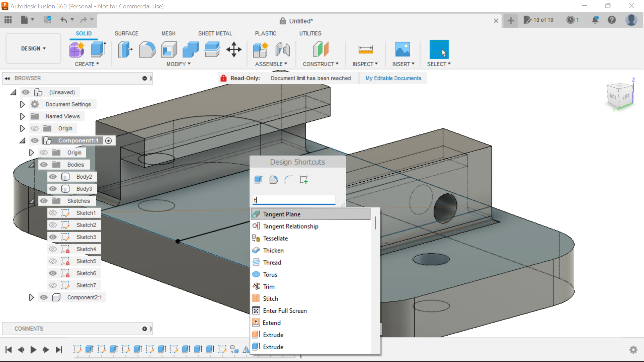
Task: Toggle visibility of Component2:1
Action: click(x=44, y=297)
